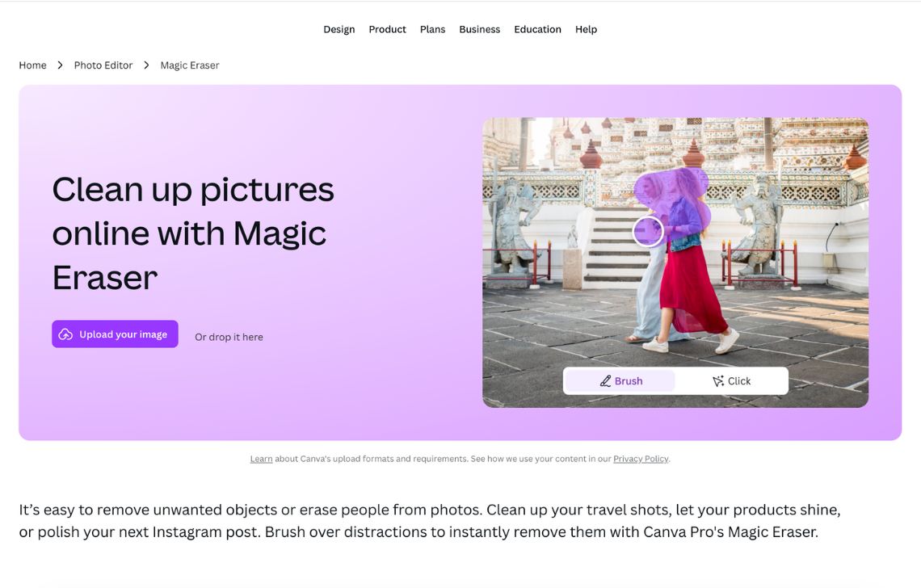Viewport: 921px width, 588px height.
Task: Click the sparkle cursor icon beside Click
Action: [717, 381]
